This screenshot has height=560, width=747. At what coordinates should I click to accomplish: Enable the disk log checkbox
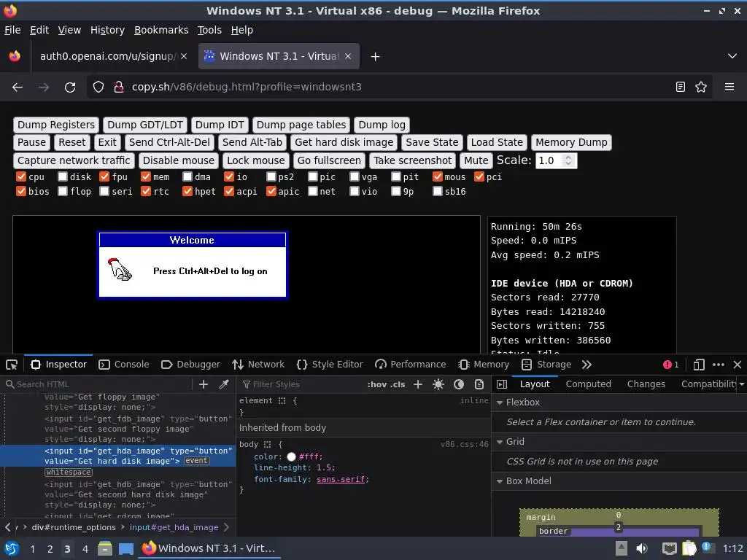pyautogui.click(x=63, y=176)
